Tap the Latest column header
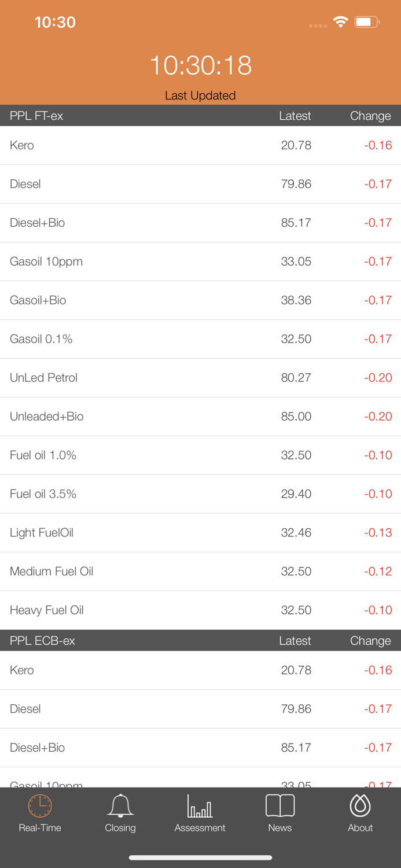Screen dimensions: 401x868 (295, 116)
